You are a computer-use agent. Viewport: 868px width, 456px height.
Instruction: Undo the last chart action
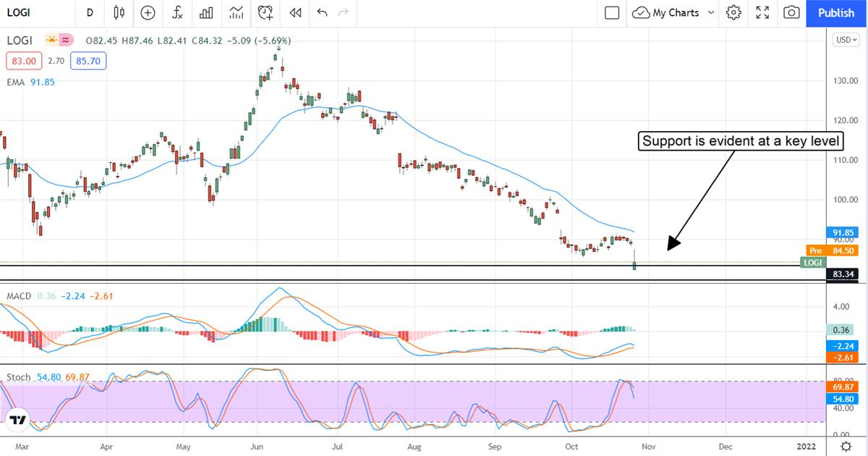(x=322, y=12)
